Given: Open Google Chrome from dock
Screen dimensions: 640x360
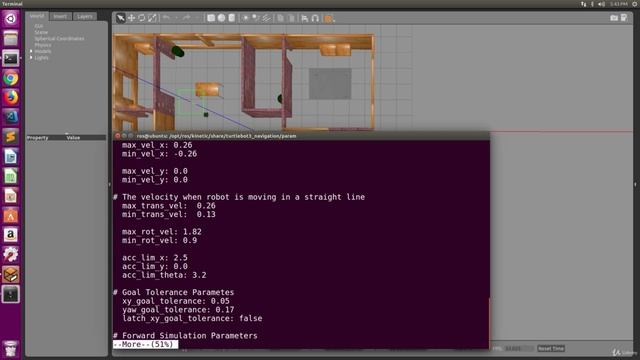Looking at the screenshot, I should [x=11, y=78].
